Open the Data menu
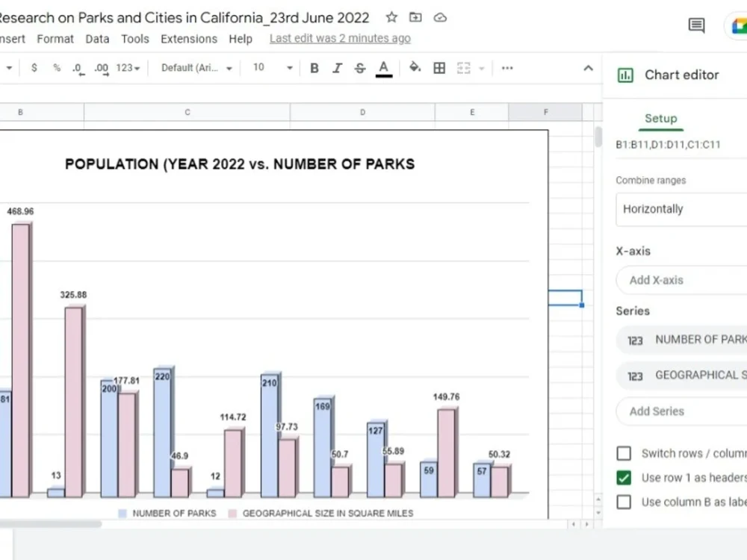The image size is (747, 560). pos(97,39)
